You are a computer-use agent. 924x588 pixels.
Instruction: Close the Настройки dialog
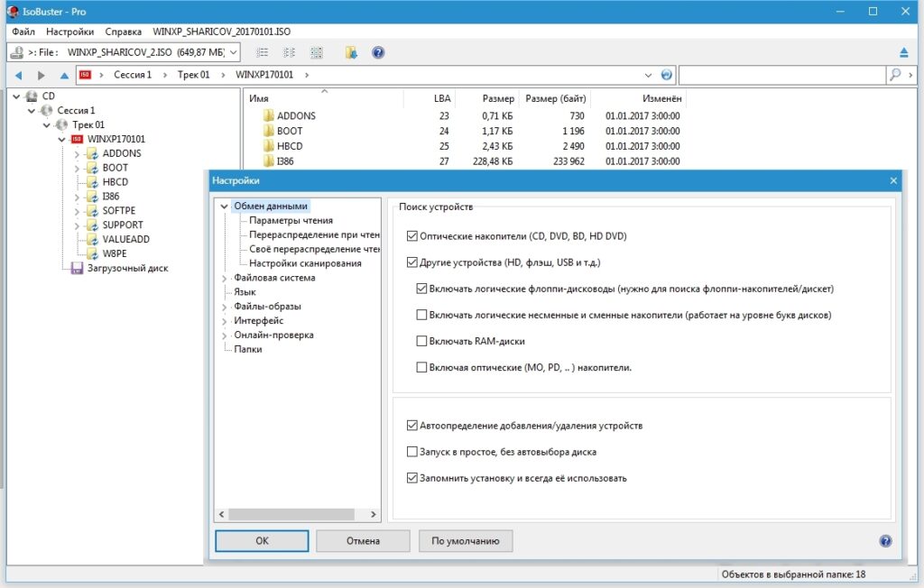click(x=893, y=181)
